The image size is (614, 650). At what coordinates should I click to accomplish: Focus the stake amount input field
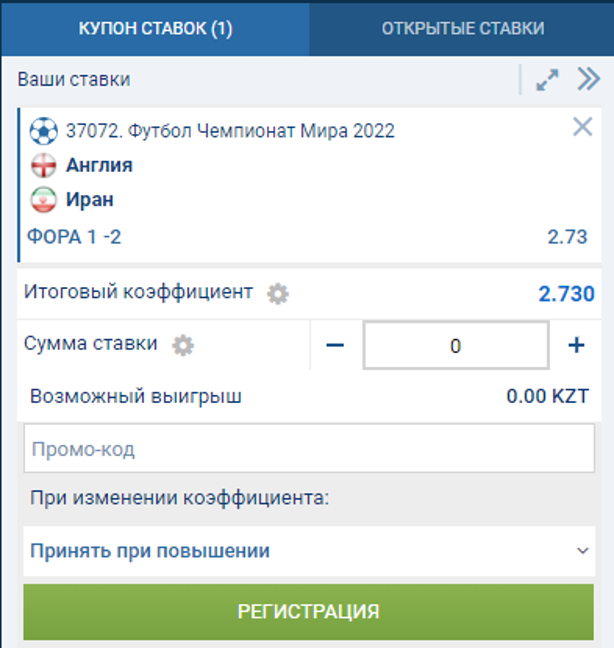(455, 346)
